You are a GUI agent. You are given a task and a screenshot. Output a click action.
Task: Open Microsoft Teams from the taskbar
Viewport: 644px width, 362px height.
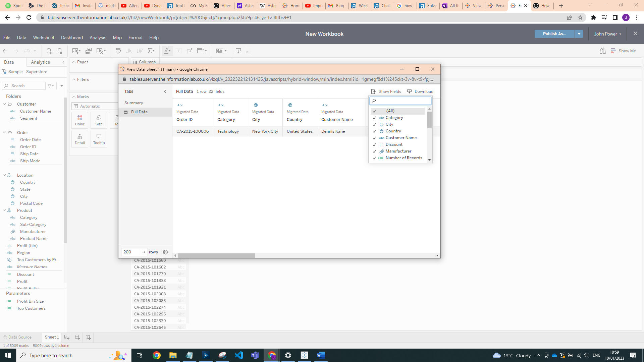click(255, 355)
